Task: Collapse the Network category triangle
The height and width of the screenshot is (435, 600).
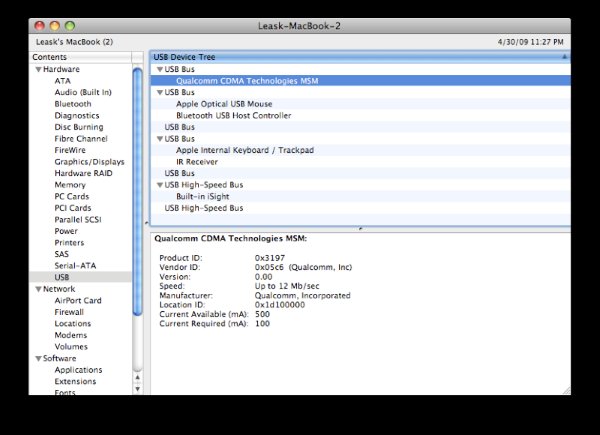Action: tap(39, 289)
